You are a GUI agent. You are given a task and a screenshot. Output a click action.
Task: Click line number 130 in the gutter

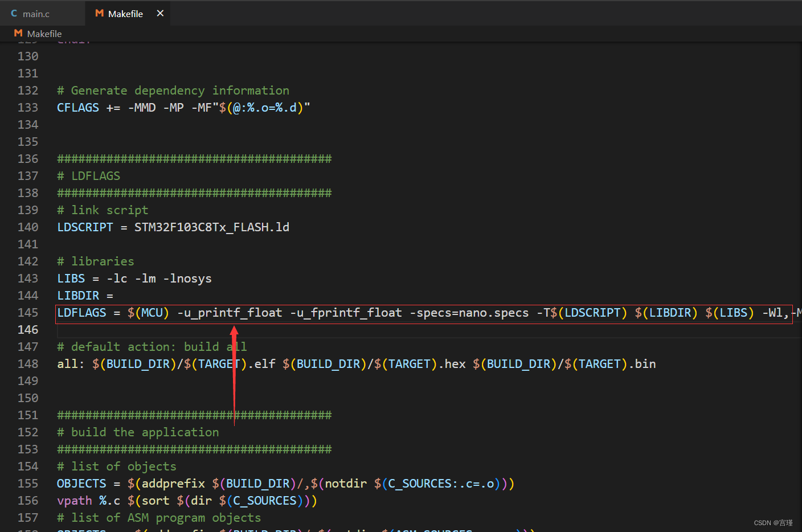(28, 56)
